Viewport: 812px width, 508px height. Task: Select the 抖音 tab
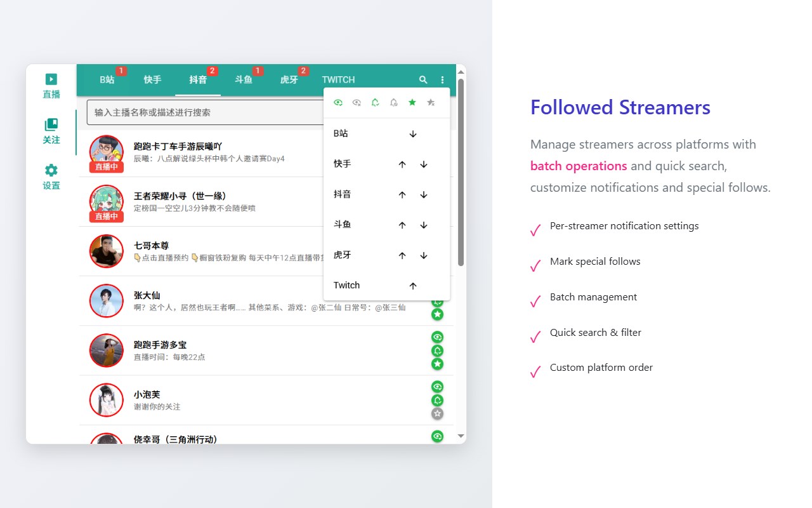(x=198, y=80)
